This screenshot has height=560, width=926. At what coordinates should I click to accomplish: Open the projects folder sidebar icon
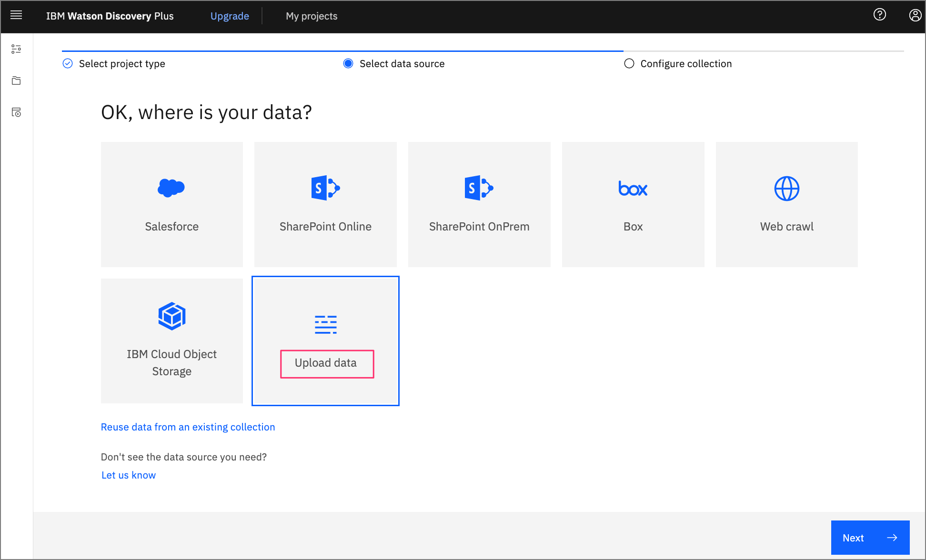pos(16,80)
